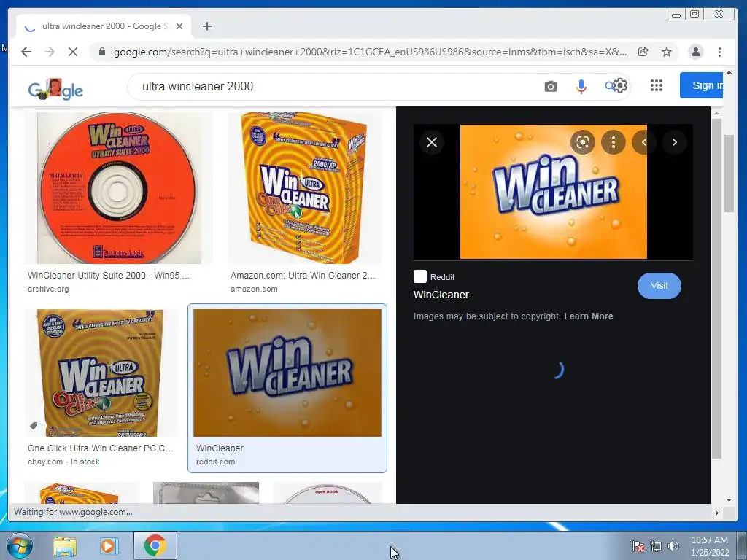The width and height of the screenshot is (747, 560).
Task: Open the search settings gear icon
Action: pyautogui.click(x=620, y=85)
